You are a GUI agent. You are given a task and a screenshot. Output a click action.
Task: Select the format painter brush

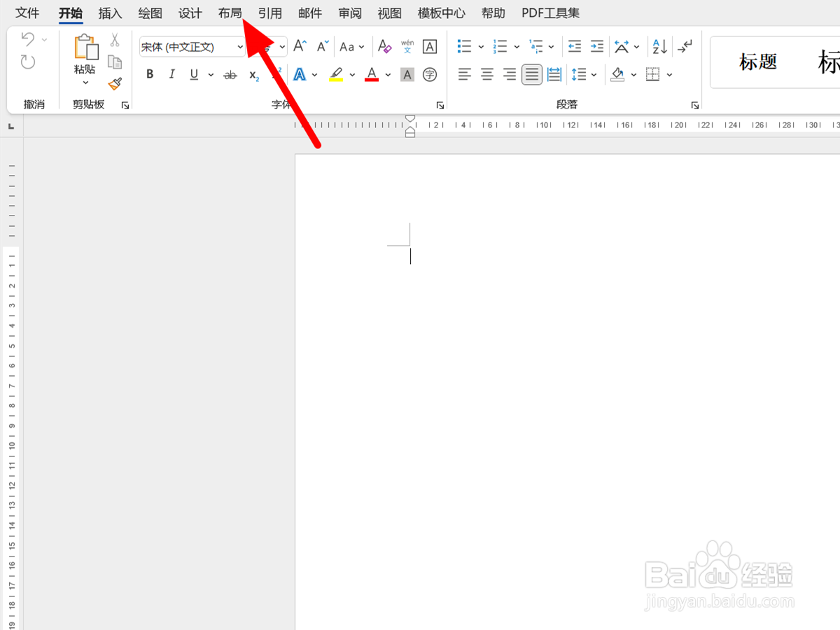[115, 83]
